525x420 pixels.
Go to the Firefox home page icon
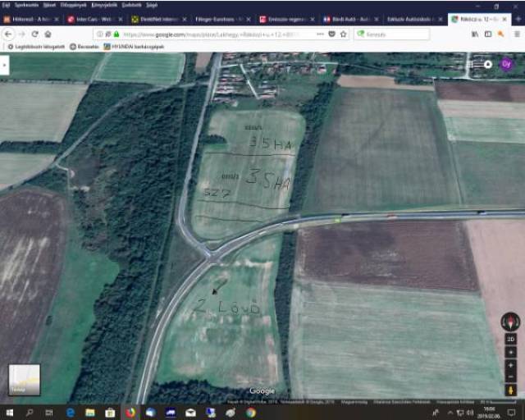point(48,34)
